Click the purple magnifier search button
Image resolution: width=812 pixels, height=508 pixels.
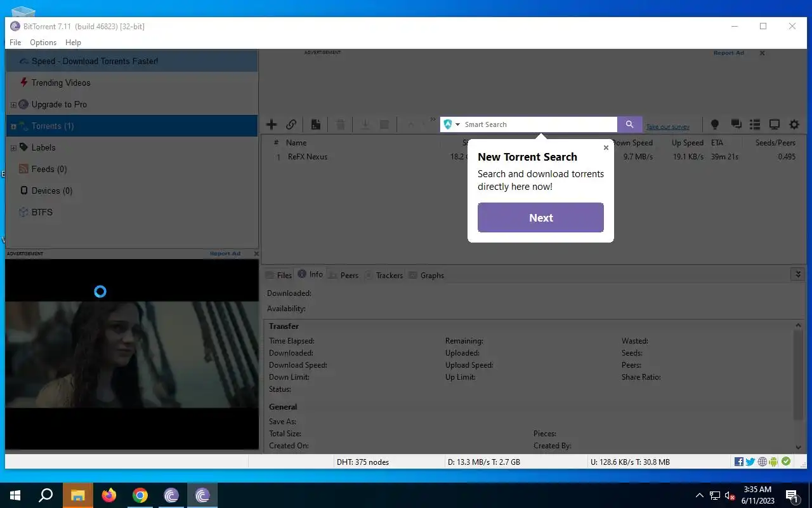click(629, 124)
